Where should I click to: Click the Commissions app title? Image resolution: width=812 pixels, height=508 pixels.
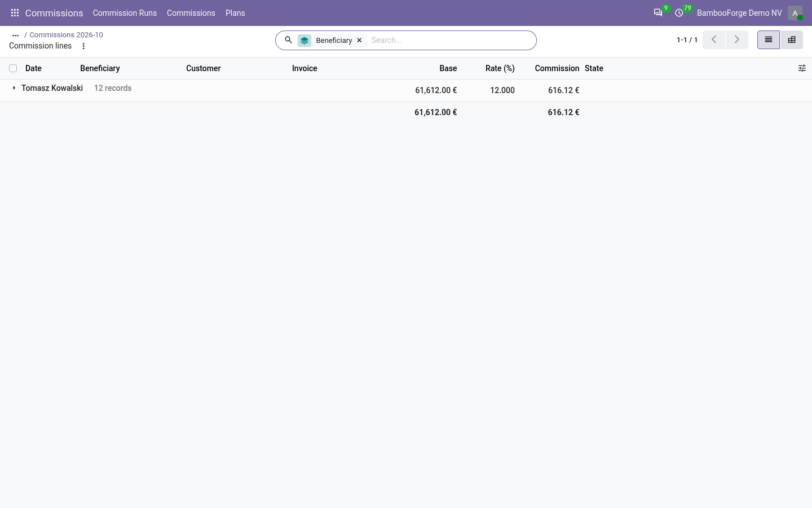[x=54, y=13]
